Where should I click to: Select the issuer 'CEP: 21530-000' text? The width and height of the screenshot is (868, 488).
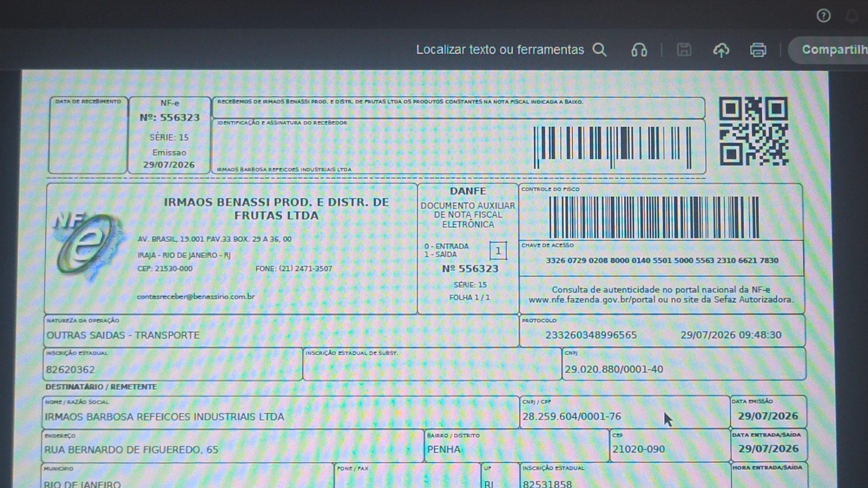coord(165,269)
